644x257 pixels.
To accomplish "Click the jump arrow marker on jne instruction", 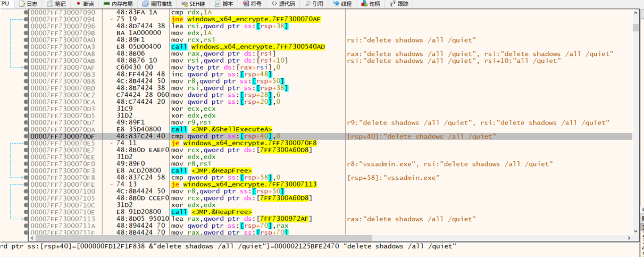I will (x=111, y=20).
